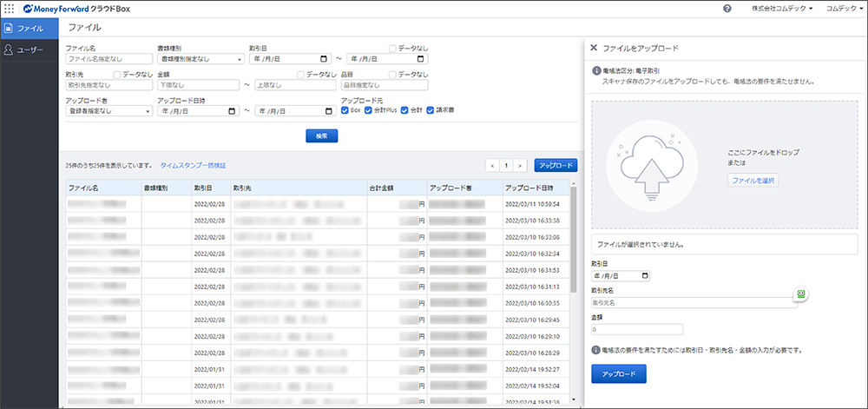Select row uploaded 2022/03/11 10:59:54
868x409 pixels.
pos(317,204)
